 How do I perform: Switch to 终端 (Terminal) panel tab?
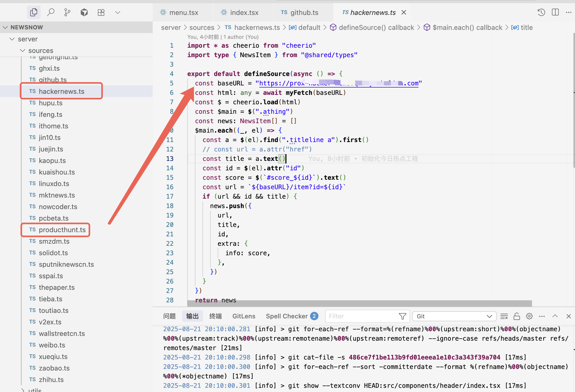point(216,316)
